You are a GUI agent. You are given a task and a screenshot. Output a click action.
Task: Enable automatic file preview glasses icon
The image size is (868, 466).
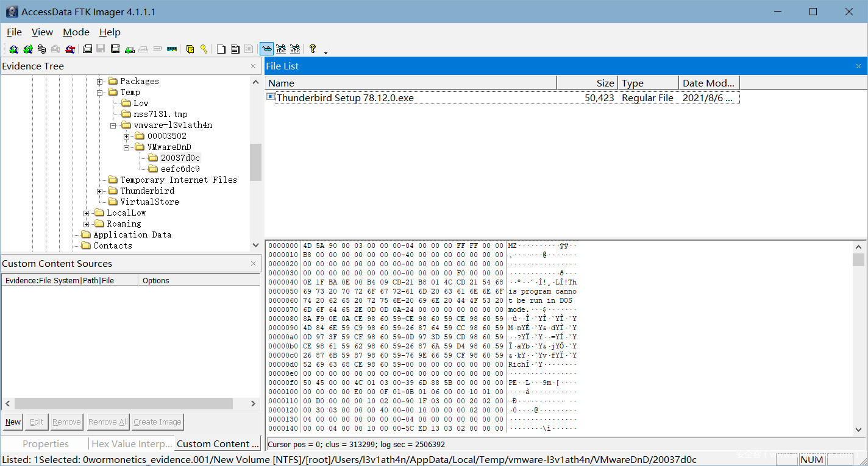[266, 49]
